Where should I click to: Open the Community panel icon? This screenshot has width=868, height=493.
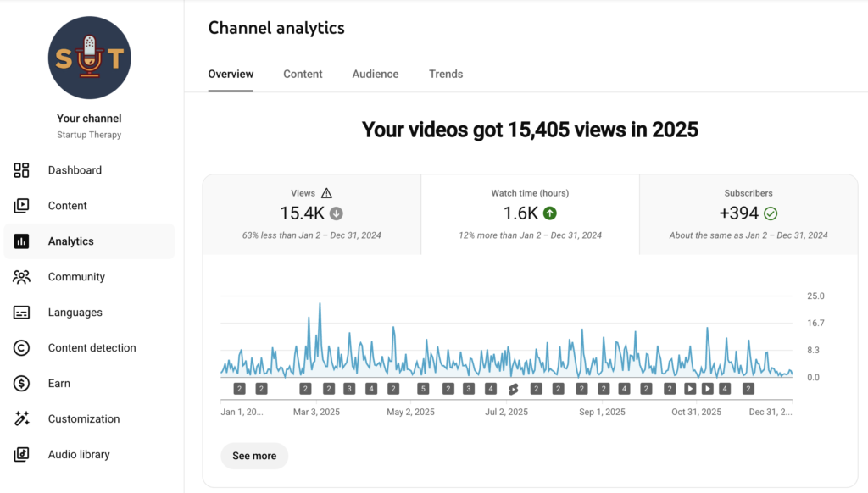pyautogui.click(x=22, y=276)
